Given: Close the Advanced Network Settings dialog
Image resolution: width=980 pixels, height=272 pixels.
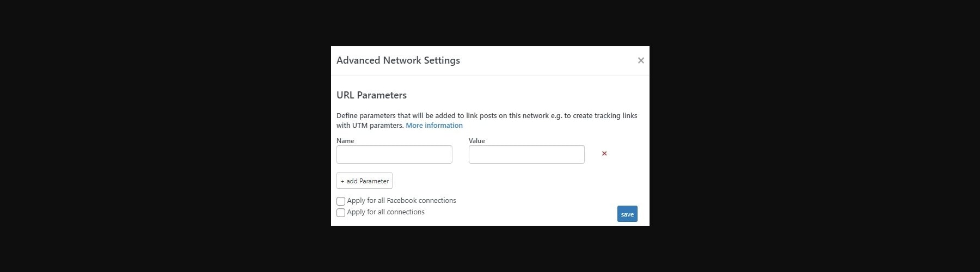Looking at the screenshot, I should pos(641,60).
